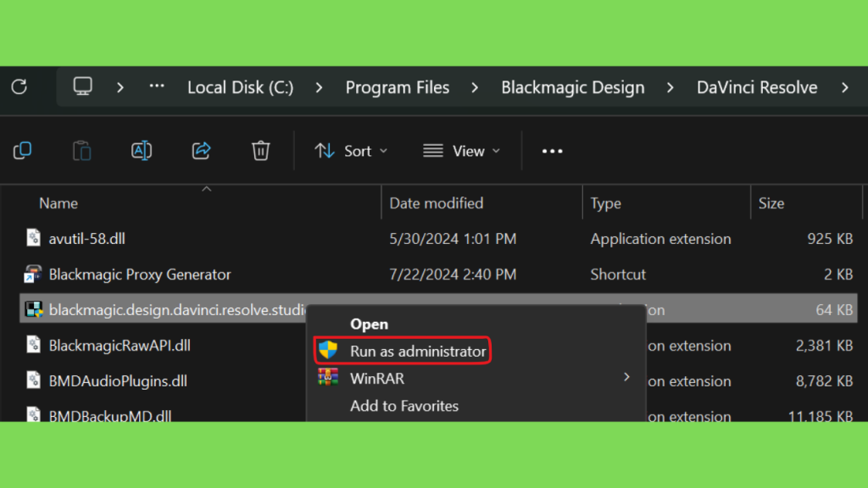Viewport: 868px width, 488px height.
Task: Expand the WinRAR submenu arrow
Action: click(626, 377)
